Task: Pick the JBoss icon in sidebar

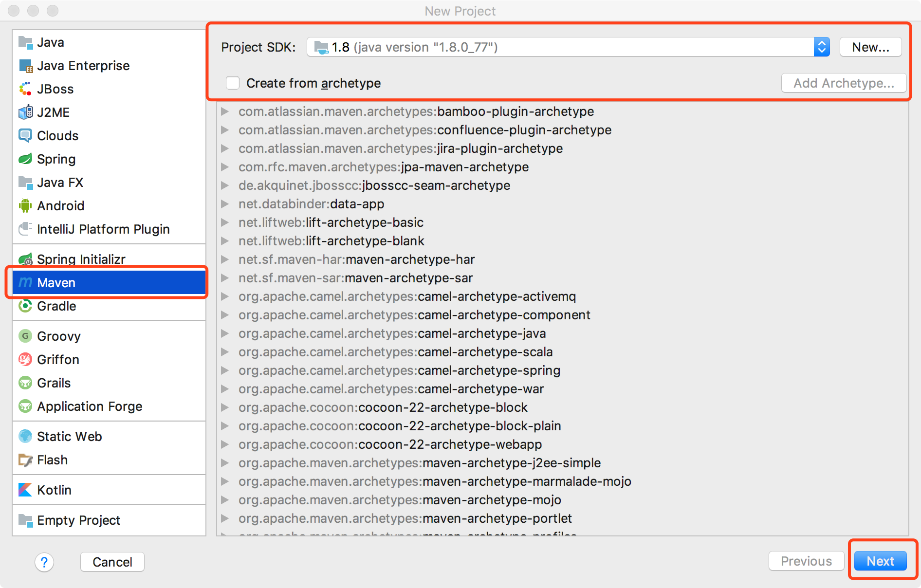Action: 25,89
